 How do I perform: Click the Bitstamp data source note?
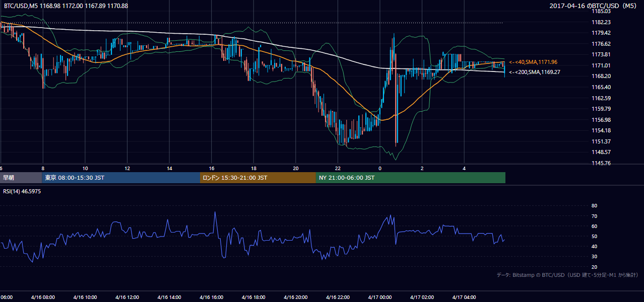coord(567,275)
